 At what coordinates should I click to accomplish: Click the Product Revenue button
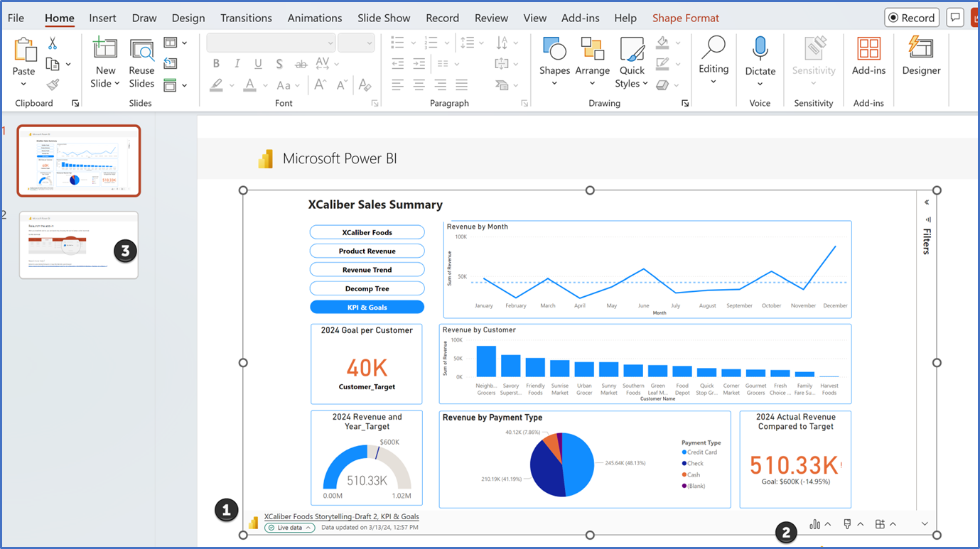pos(367,251)
